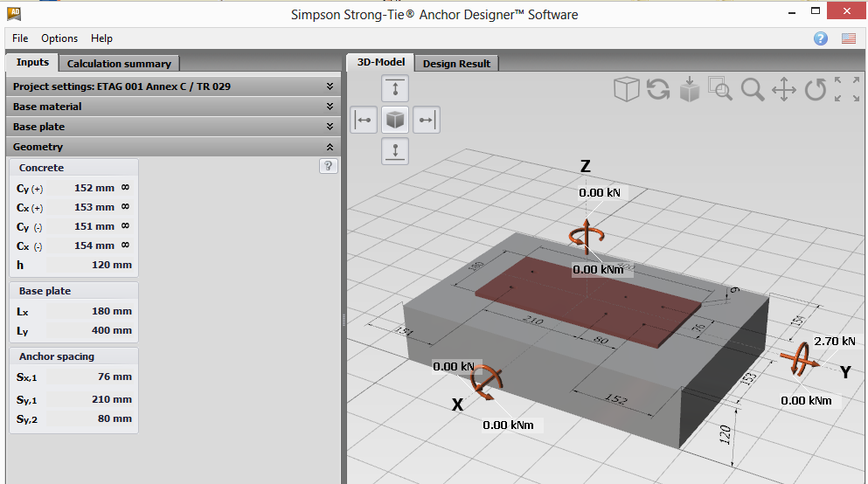Select the magnifier zoom tool
868x484 pixels.
click(753, 90)
